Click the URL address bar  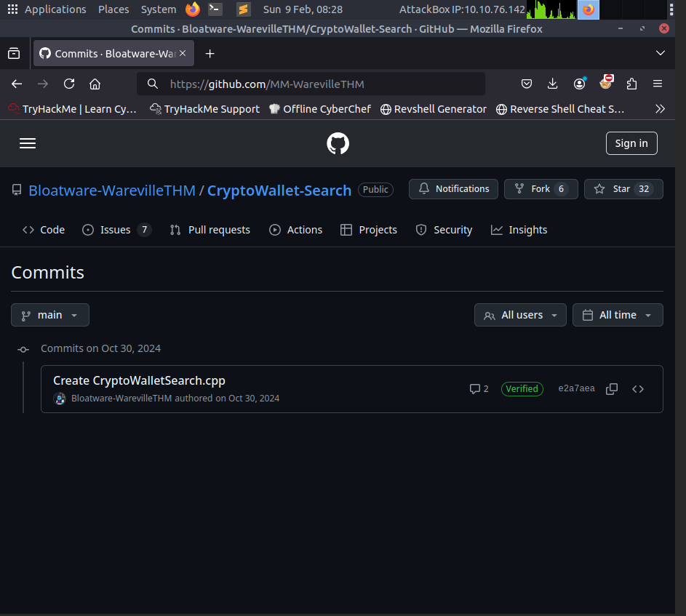(x=311, y=84)
